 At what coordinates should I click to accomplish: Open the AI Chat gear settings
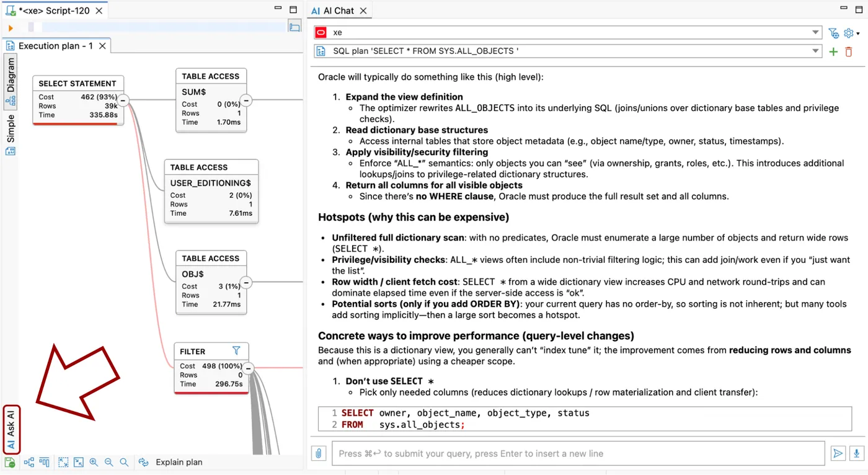click(x=848, y=33)
